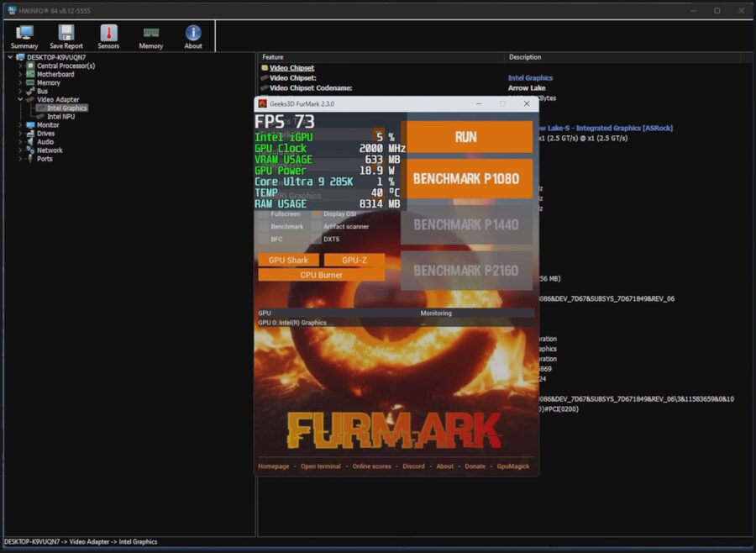
Task: Click the Save Report floppy icon
Action: click(x=66, y=34)
